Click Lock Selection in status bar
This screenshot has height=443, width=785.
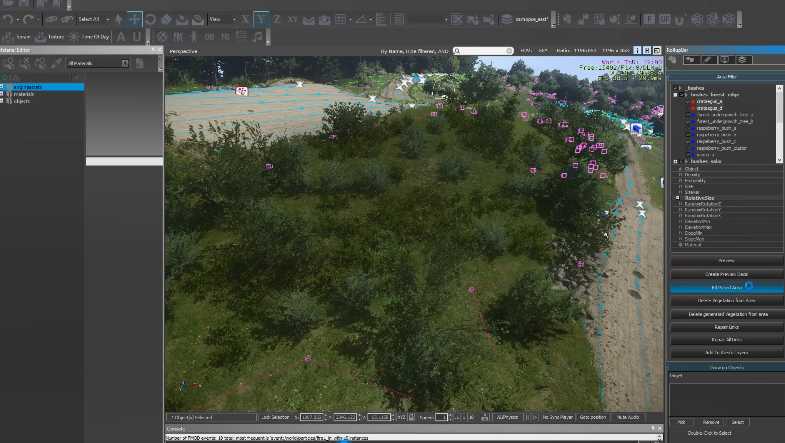point(275,417)
